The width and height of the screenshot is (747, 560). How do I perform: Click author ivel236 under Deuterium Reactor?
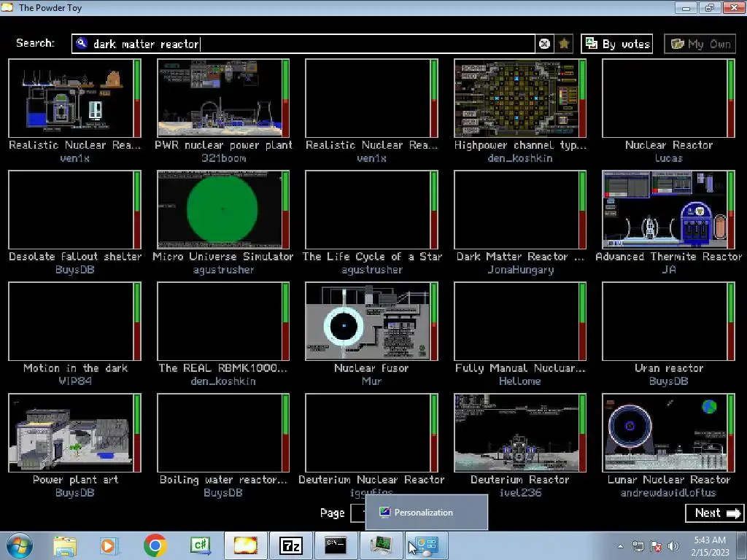tap(520, 493)
